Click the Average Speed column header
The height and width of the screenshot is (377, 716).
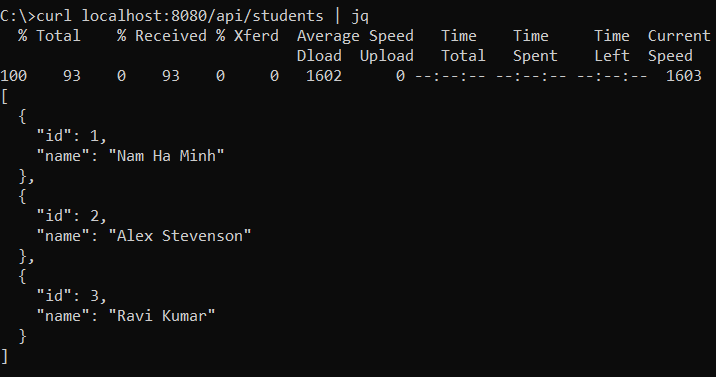355,36
